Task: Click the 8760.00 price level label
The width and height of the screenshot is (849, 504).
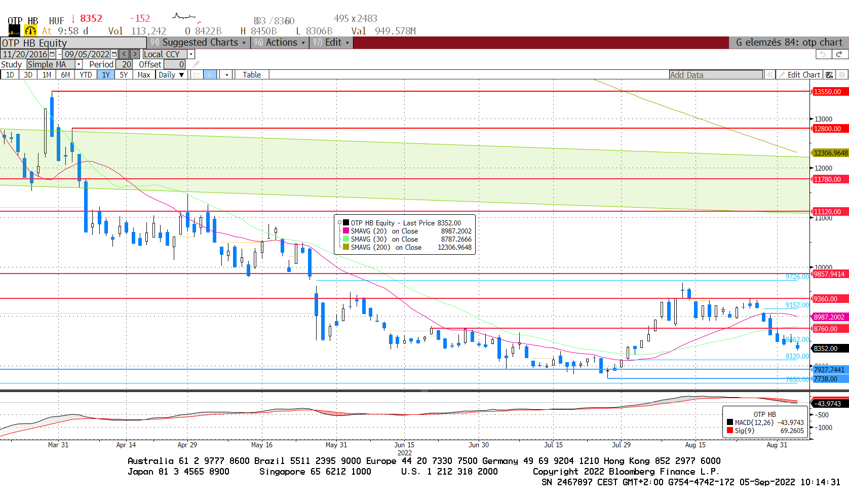Action: (830, 329)
